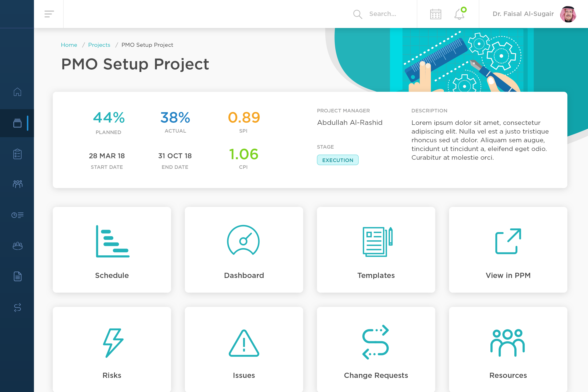
Task: Click the search magnifier icon
Action: [x=358, y=14]
